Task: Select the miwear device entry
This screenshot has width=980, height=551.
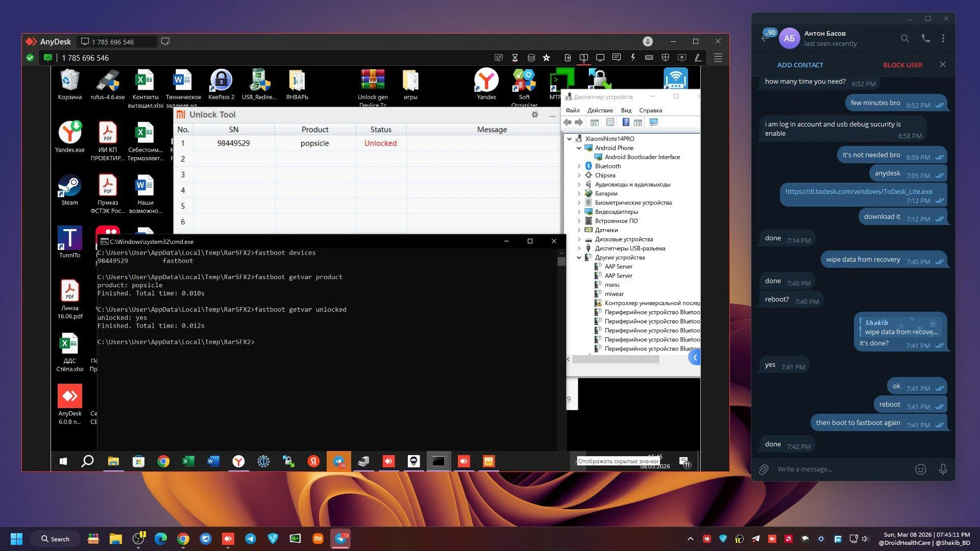Action: 614,294
